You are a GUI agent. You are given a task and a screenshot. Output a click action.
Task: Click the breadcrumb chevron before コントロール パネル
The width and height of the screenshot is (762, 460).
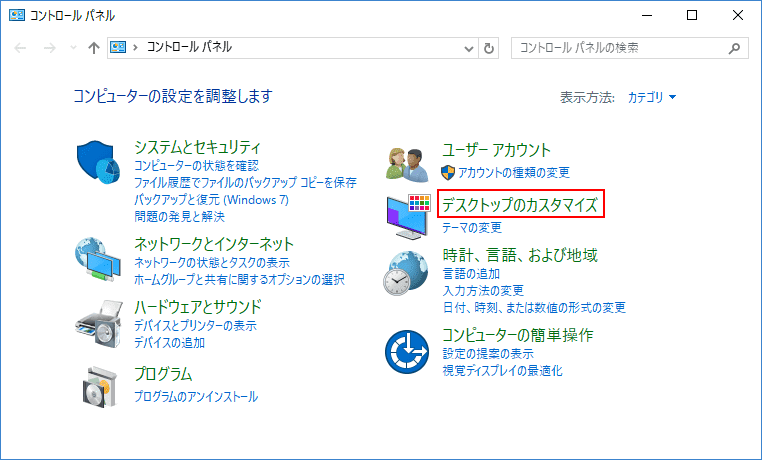136,48
